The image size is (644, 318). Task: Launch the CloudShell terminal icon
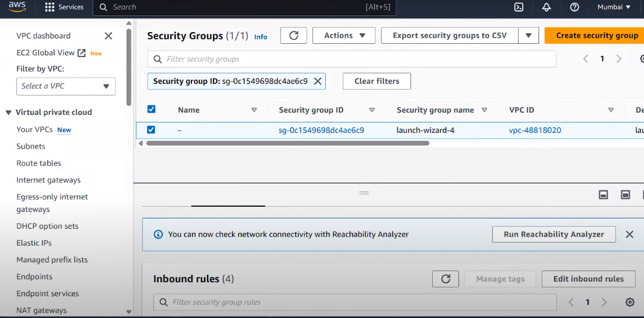pos(519,7)
